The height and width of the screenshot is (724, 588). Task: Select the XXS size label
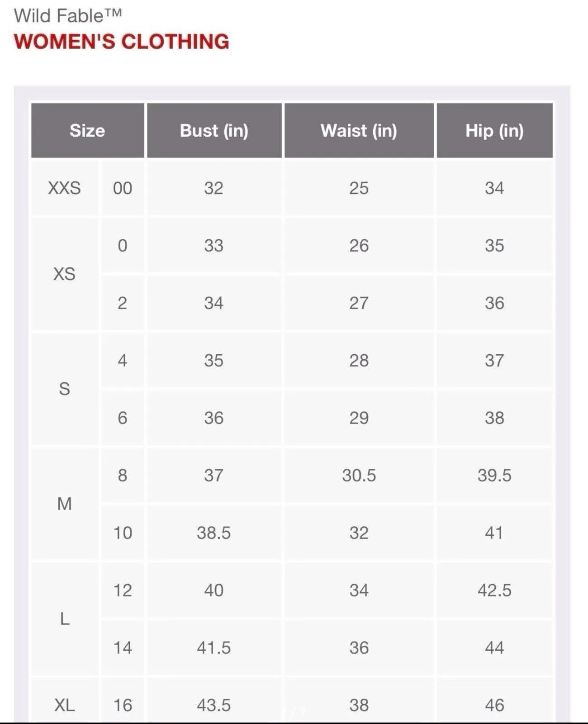pos(65,188)
